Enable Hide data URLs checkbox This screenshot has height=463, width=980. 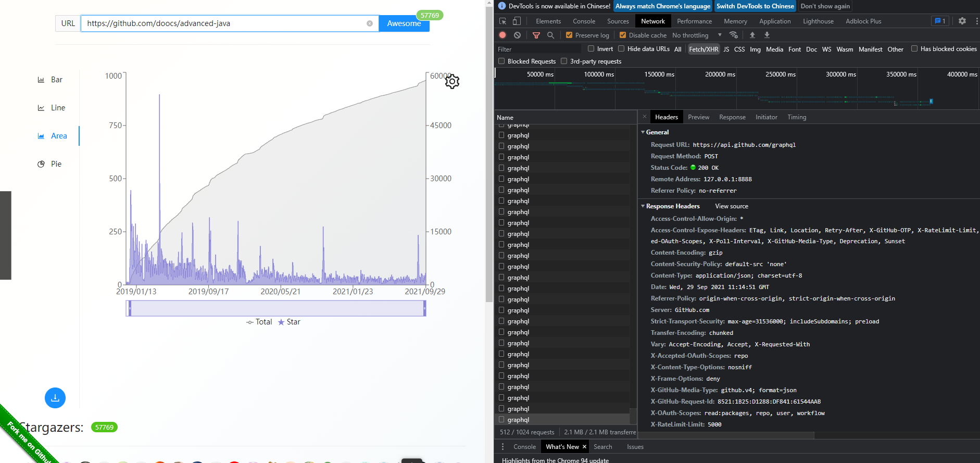pyautogui.click(x=621, y=48)
